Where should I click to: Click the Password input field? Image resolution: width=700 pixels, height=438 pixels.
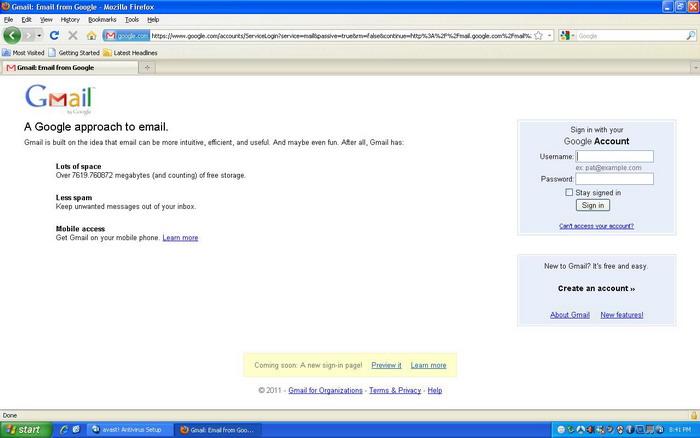[615, 179]
